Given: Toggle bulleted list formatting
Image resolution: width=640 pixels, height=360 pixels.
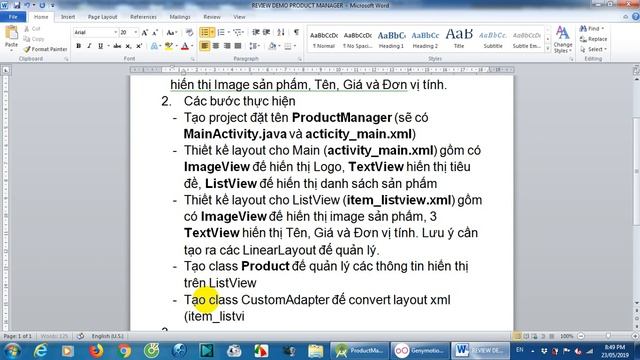Looking at the screenshot, I should tap(204, 32).
